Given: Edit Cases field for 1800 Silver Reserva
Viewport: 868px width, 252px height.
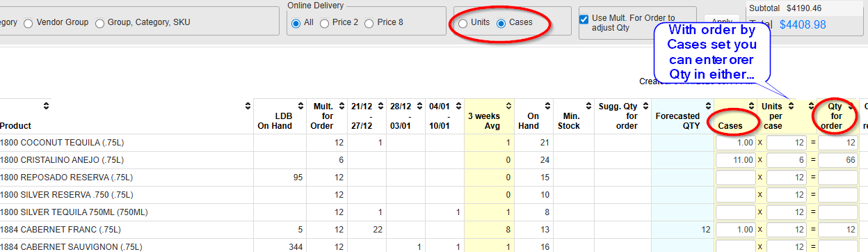Looking at the screenshot, I should [x=736, y=195].
